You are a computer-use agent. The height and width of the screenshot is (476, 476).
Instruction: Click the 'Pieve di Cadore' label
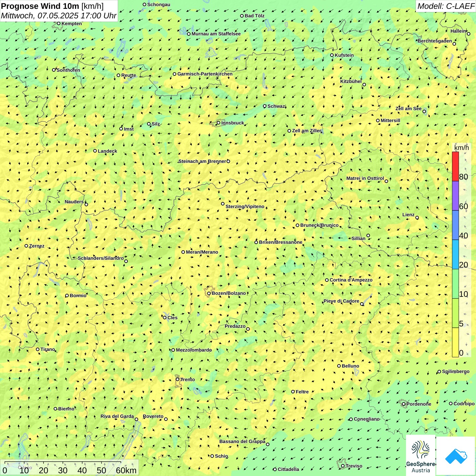click(341, 301)
